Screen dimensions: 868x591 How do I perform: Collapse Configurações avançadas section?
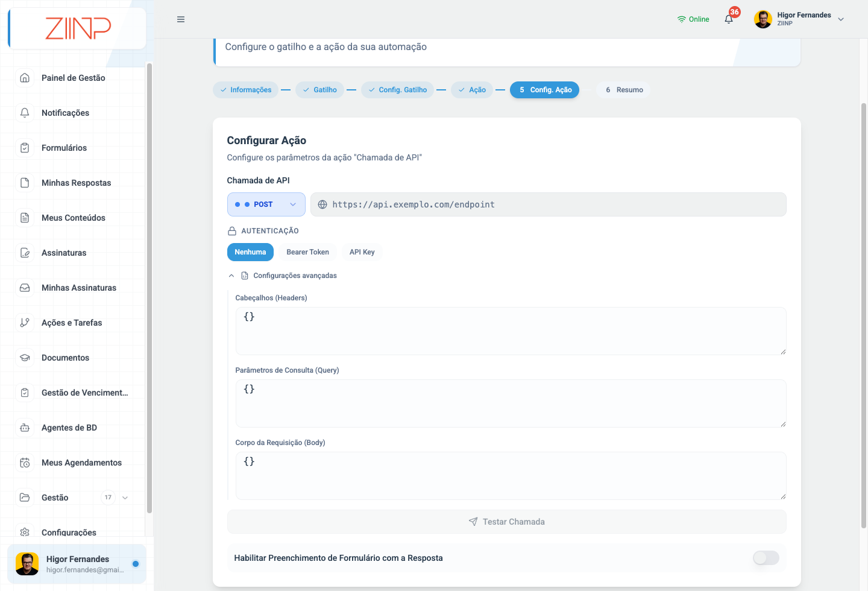coord(282,276)
